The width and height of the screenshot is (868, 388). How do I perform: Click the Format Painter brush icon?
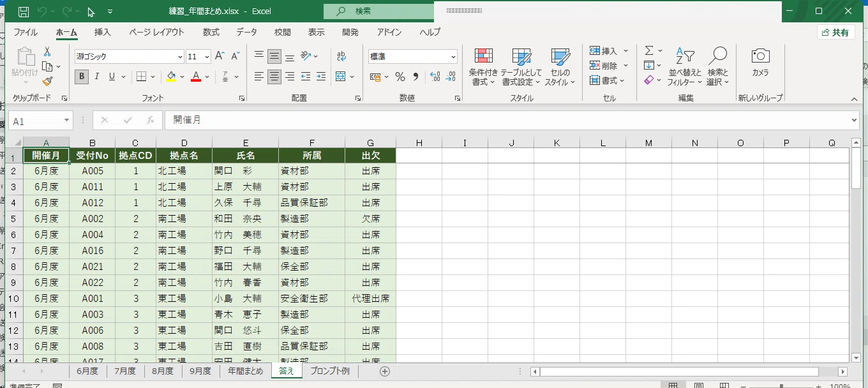coord(47,81)
